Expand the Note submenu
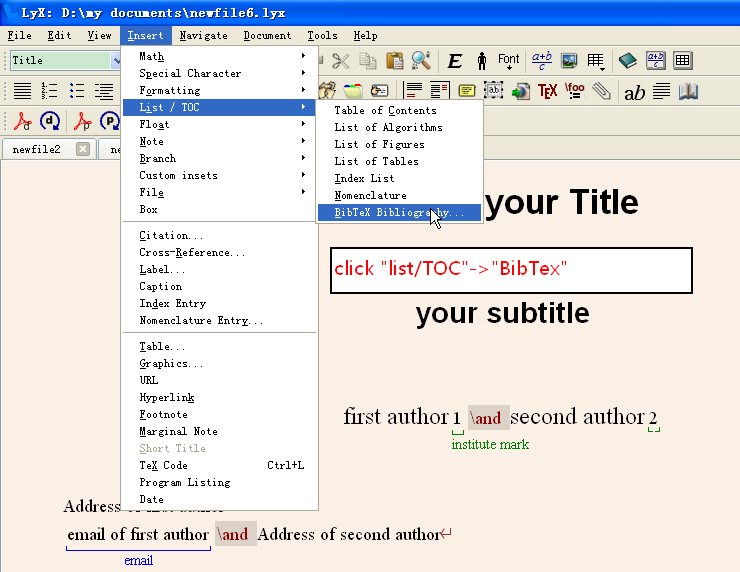This screenshot has width=740, height=572. click(221, 141)
